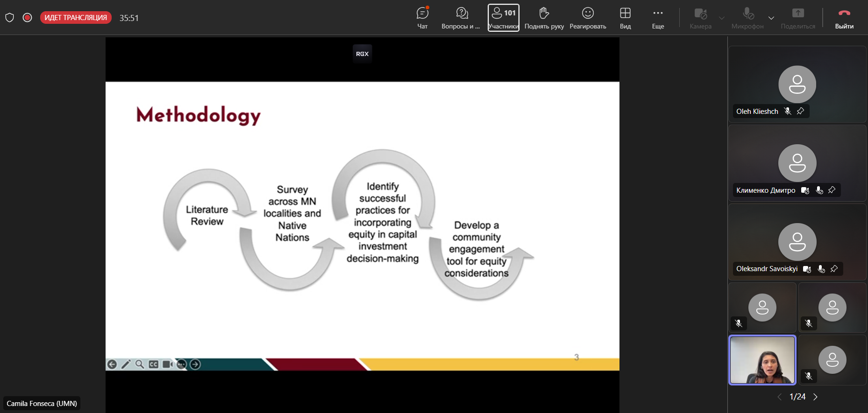The width and height of the screenshot is (868, 413).
Task: Open the reactions menu (Реагировать)
Action: 588,18
